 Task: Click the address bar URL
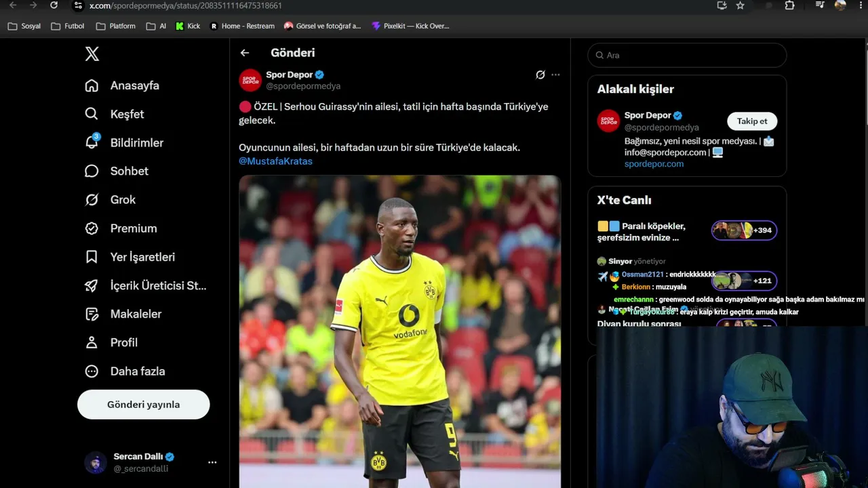pos(186,5)
